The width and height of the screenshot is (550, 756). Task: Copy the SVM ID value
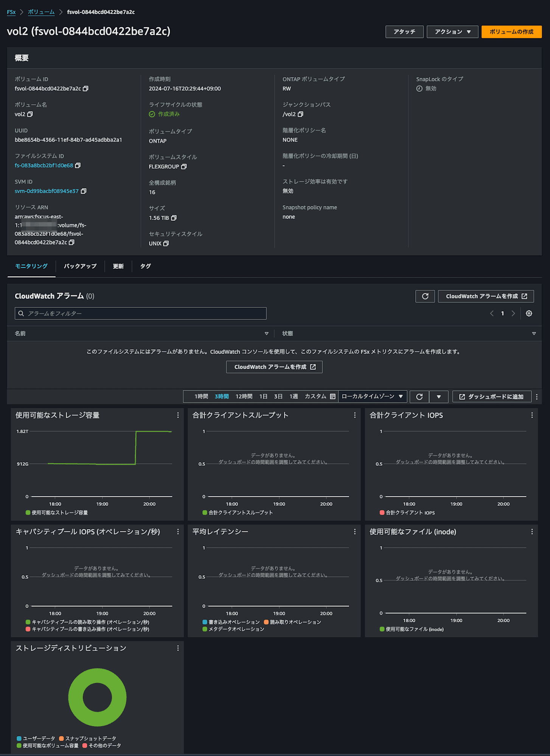click(x=84, y=191)
